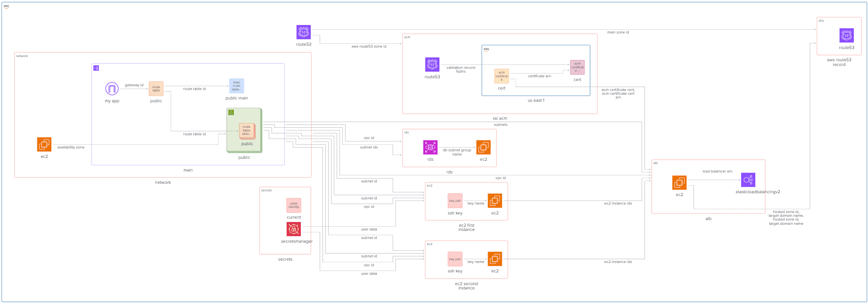
Task: Select the rds database icon
Action: 430,148
